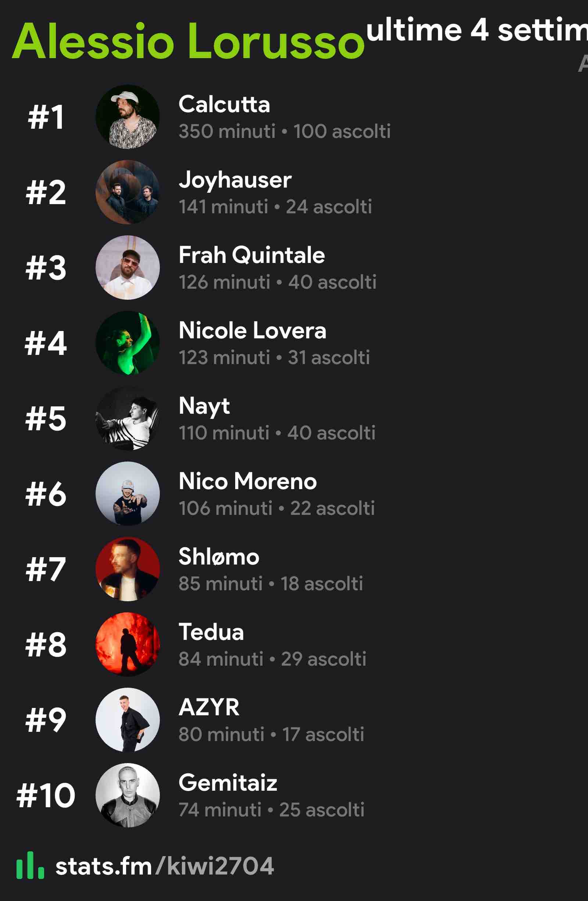Open Nicole Lovera's green avatar
Screen dimensions: 588x901
click(128, 343)
